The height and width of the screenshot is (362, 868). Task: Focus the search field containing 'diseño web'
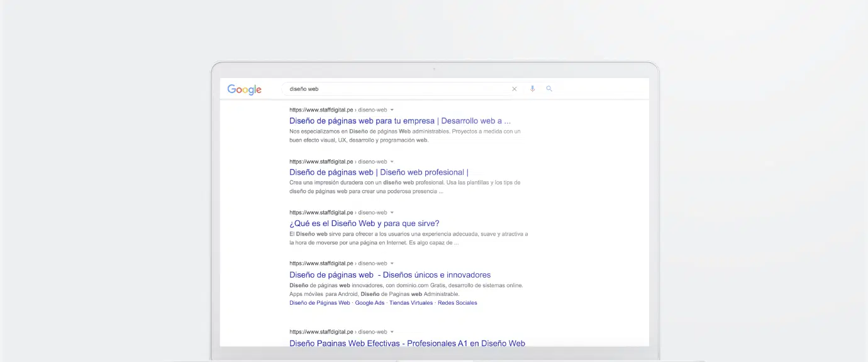click(x=396, y=89)
